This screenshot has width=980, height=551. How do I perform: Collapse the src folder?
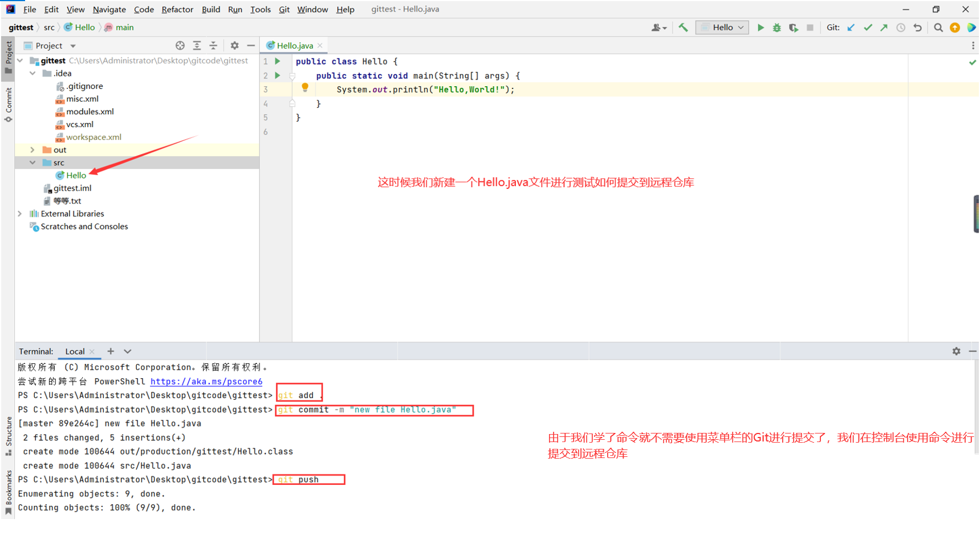32,163
